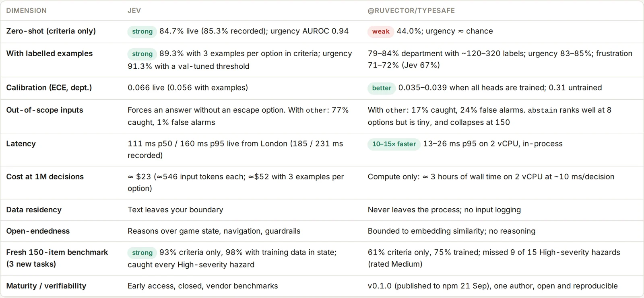Click the Maturity / verifiability label
Viewport: 644px width, 298px height.
[46, 286]
